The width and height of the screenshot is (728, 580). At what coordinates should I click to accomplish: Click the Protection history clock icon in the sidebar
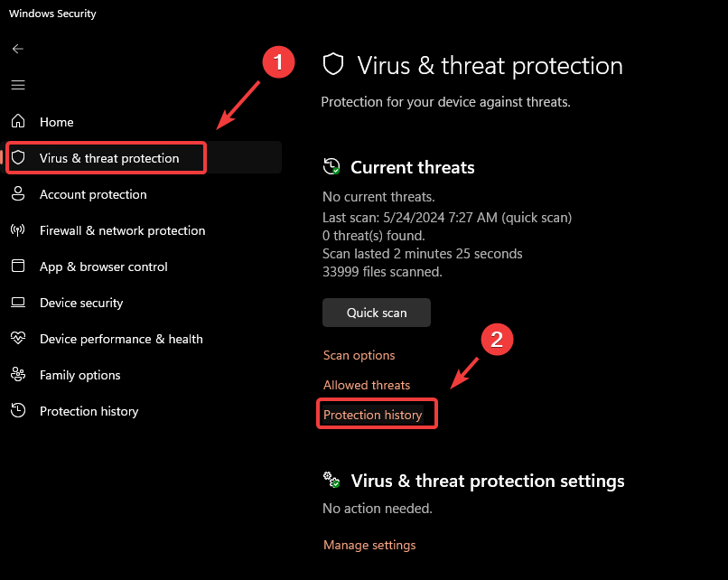(x=18, y=411)
